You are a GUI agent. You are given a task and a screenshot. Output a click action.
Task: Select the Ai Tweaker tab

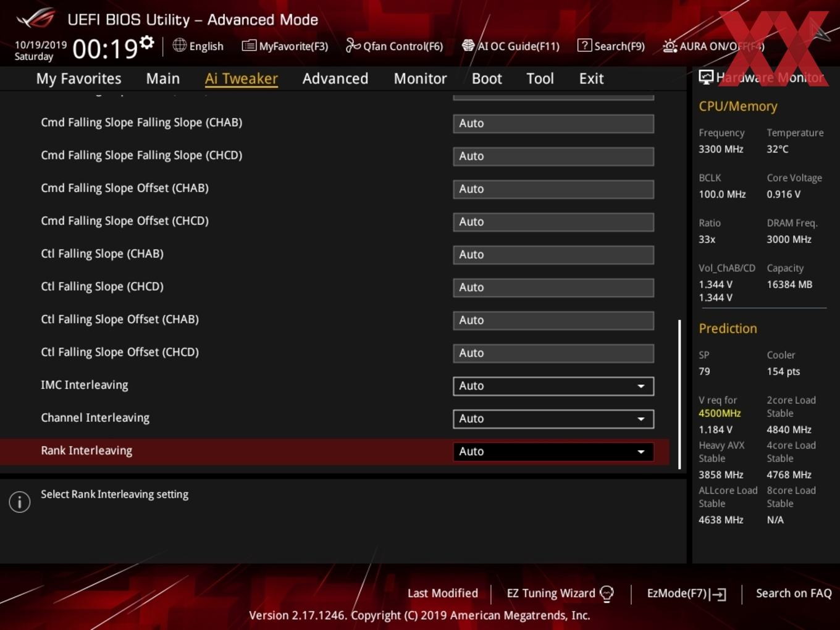[241, 78]
